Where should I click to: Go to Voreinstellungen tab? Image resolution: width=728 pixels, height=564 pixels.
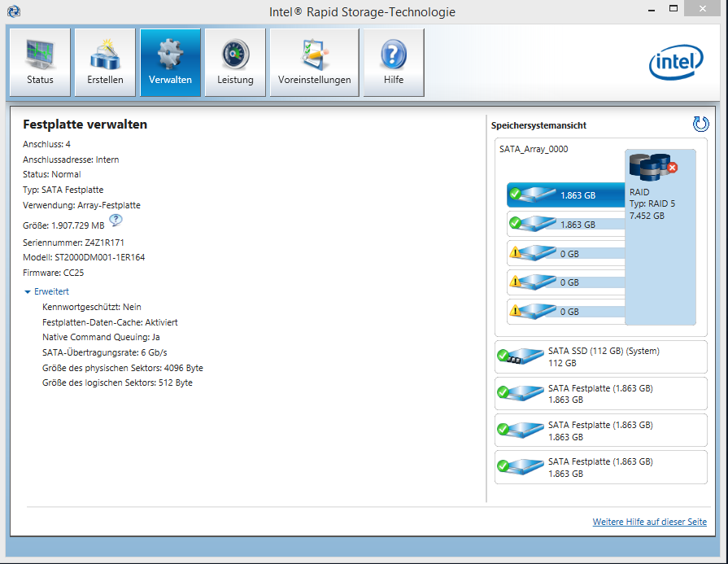point(314,62)
